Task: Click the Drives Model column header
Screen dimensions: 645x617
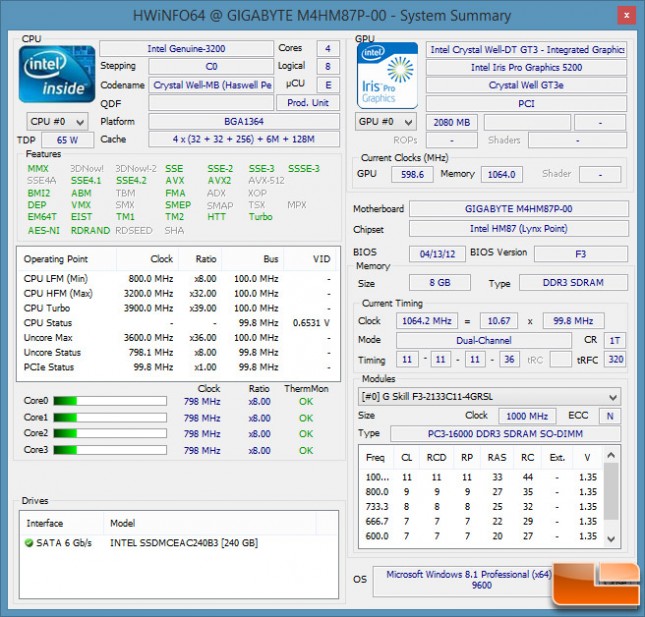Action: coord(209,523)
